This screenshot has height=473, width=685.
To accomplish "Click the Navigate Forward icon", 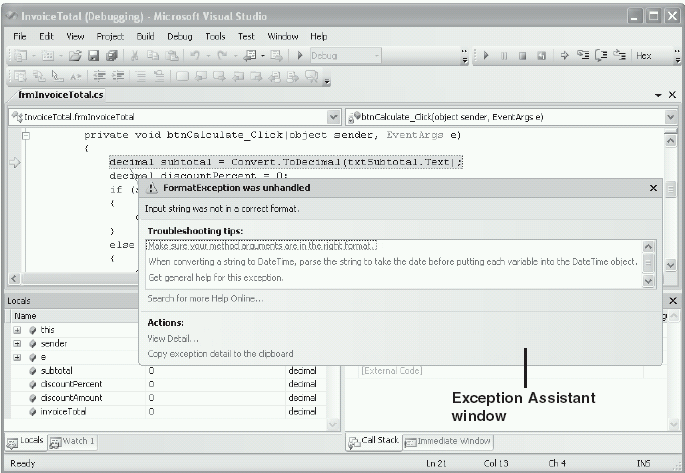I will tap(276, 55).
